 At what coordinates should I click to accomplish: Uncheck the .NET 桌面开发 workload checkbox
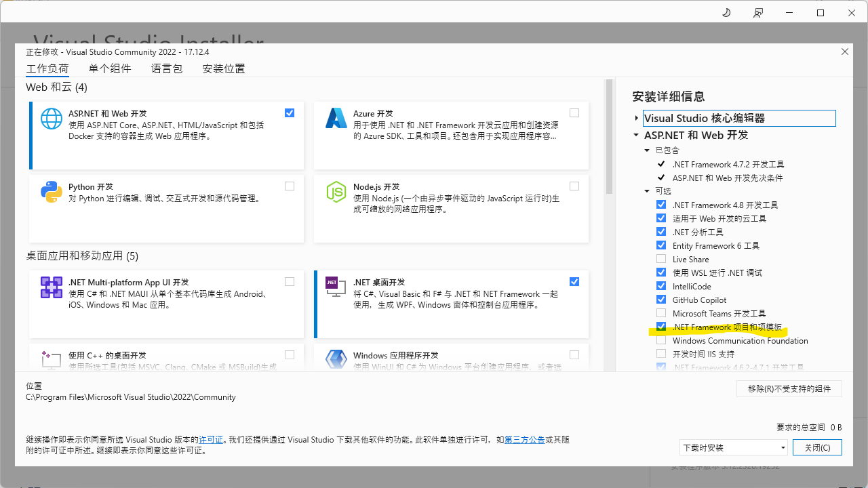[574, 281]
